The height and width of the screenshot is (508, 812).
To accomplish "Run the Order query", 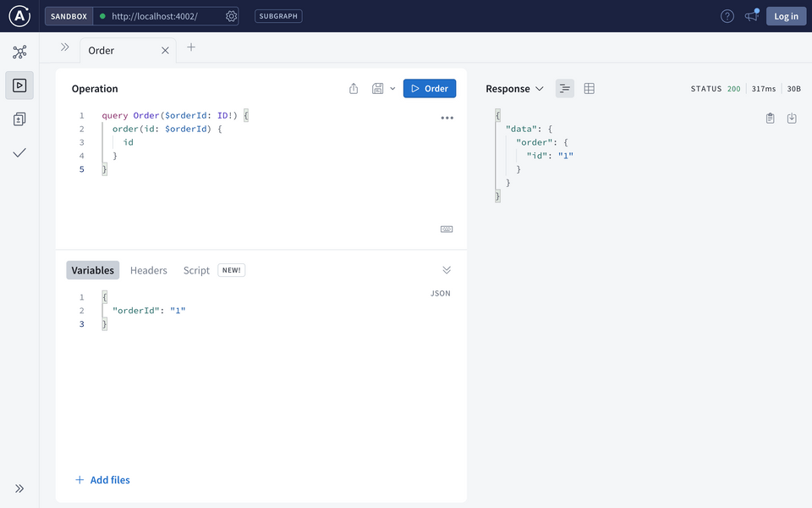I will (x=430, y=89).
